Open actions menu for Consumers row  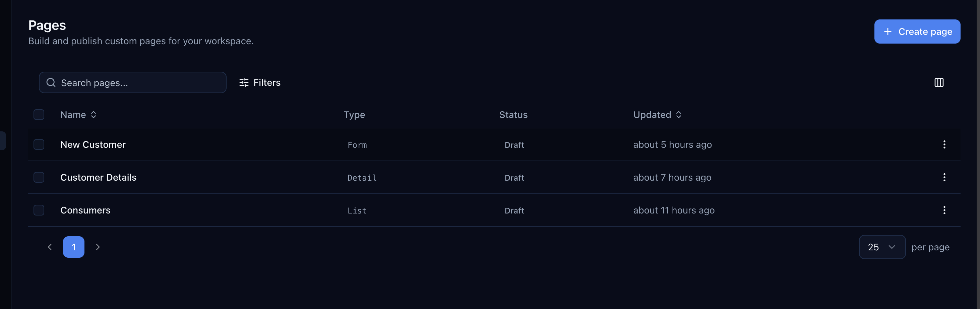click(x=944, y=210)
